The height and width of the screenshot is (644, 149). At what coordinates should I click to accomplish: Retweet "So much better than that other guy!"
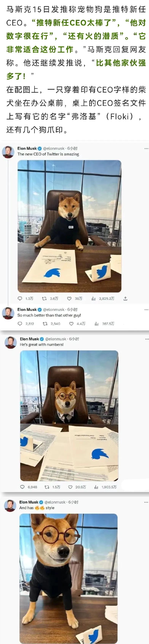click(45, 323)
